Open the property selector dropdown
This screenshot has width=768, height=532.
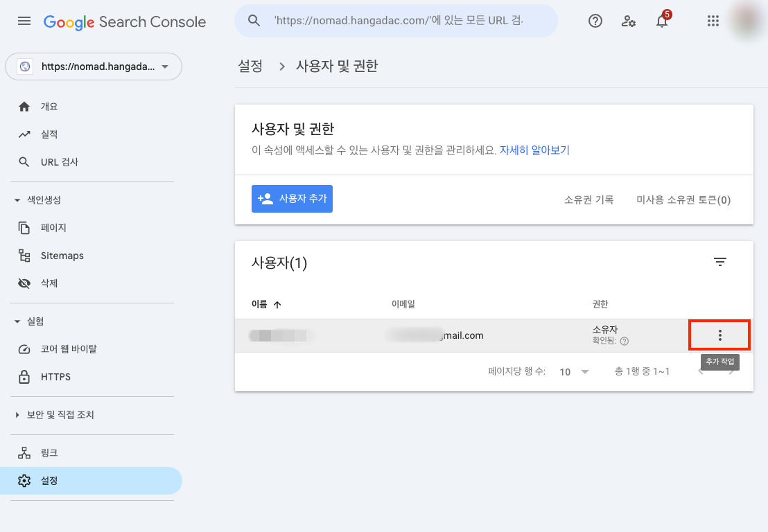click(x=94, y=66)
